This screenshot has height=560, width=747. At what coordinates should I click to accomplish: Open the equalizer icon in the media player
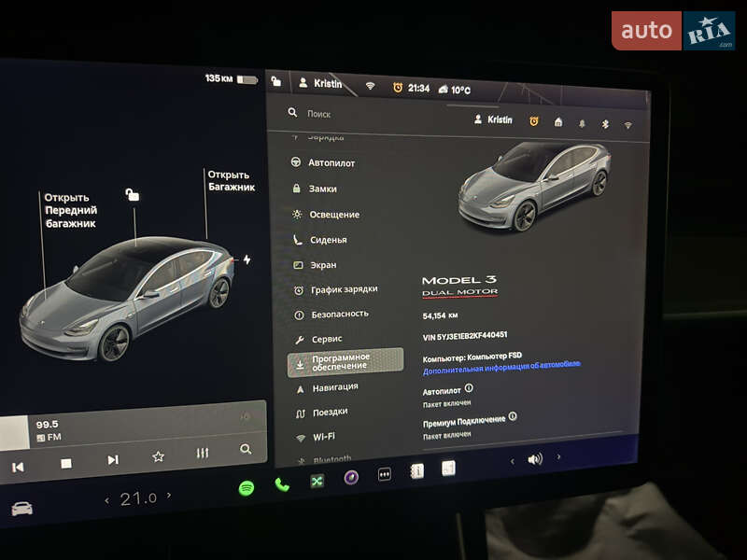(203, 455)
